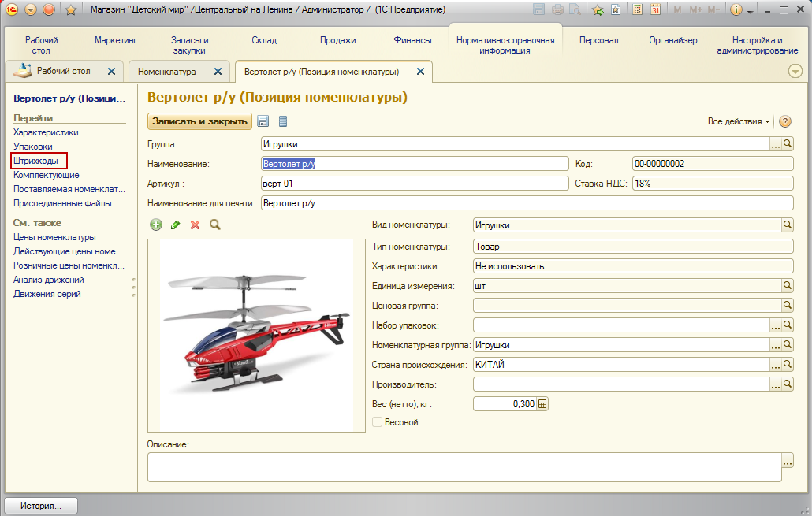View picture with magnifier icon above image
The height and width of the screenshot is (516, 812).
coord(215,225)
